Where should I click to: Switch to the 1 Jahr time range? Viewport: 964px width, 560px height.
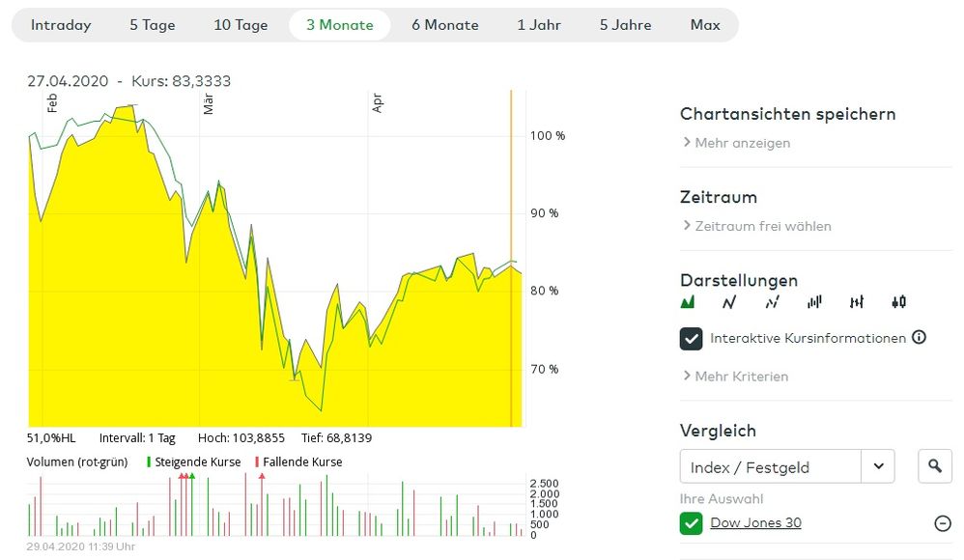click(539, 25)
